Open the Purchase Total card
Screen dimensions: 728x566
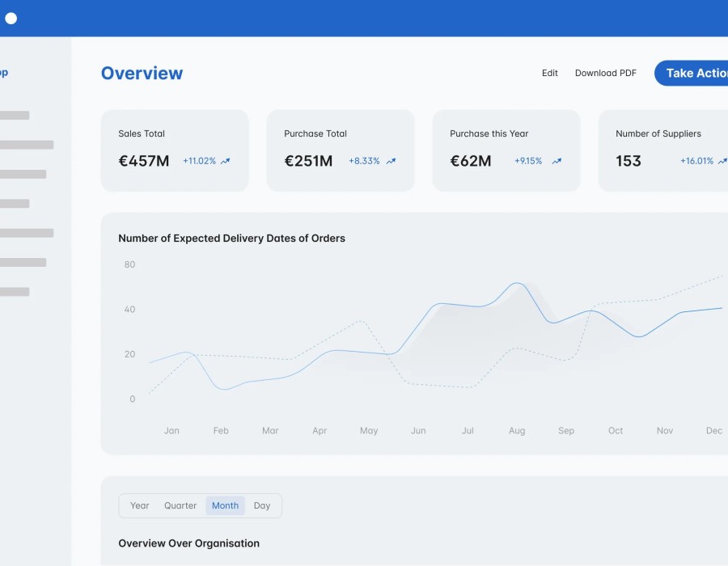pos(341,150)
